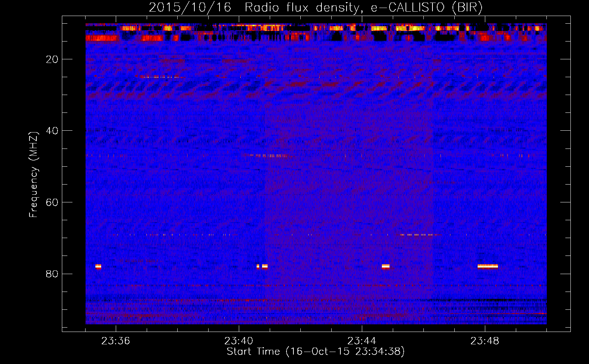This screenshot has width=589, height=364.
Task: Click the "60" frequency tick label
Action: pos(52,202)
